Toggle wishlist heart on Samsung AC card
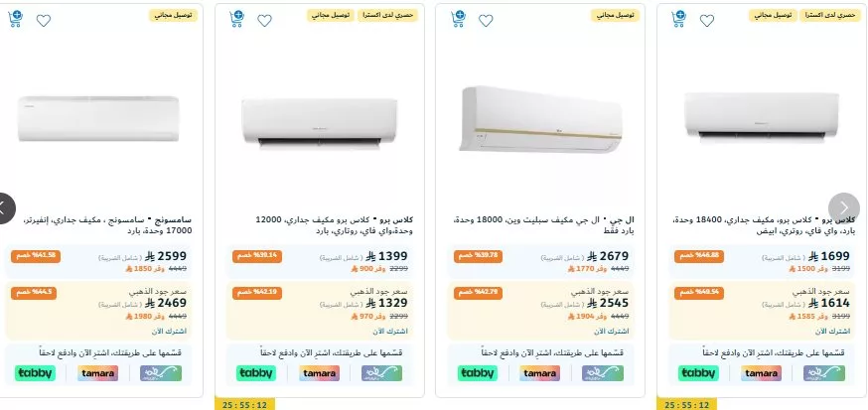The width and height of the screenshot is (868, 410). point(43,20)
